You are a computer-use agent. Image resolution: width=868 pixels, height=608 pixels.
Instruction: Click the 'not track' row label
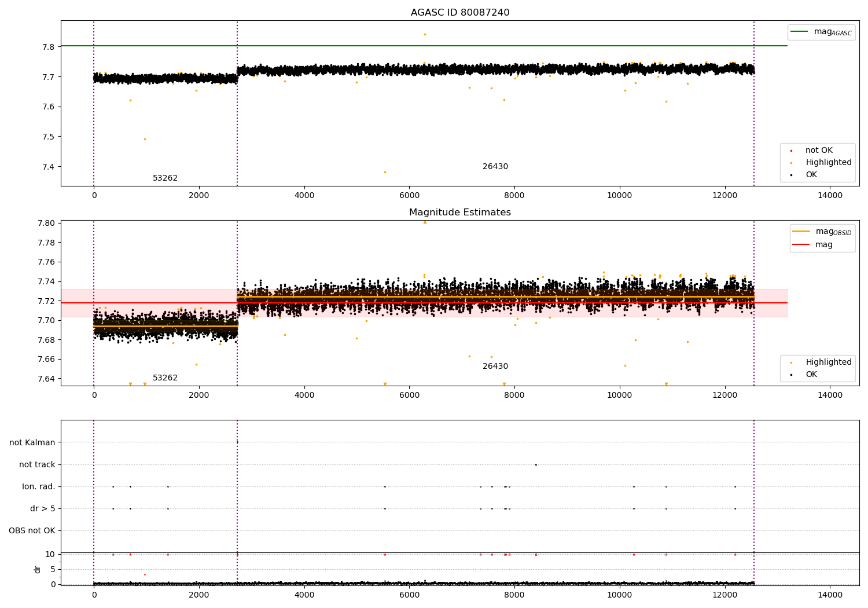37,465
